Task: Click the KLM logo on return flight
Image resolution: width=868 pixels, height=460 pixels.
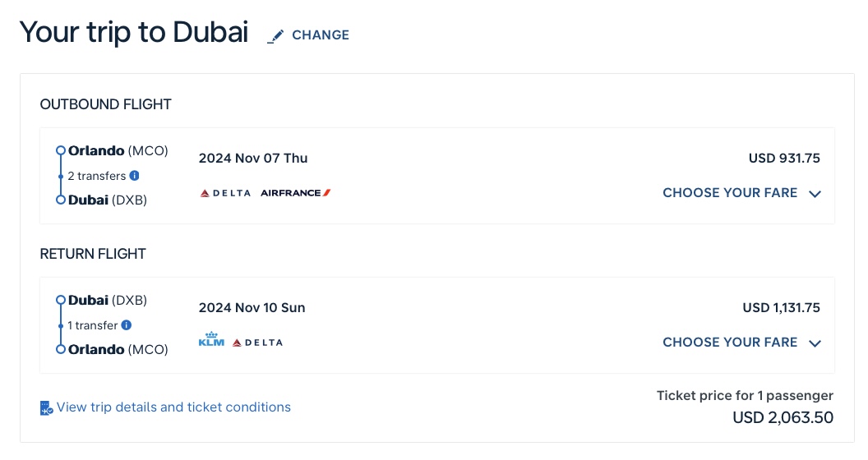Action: click(211, 341)
